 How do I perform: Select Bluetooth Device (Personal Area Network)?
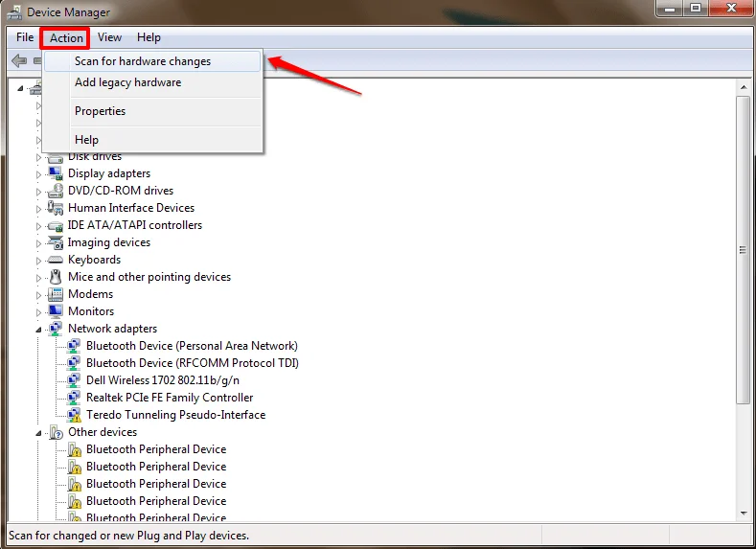tap(192, 346)
